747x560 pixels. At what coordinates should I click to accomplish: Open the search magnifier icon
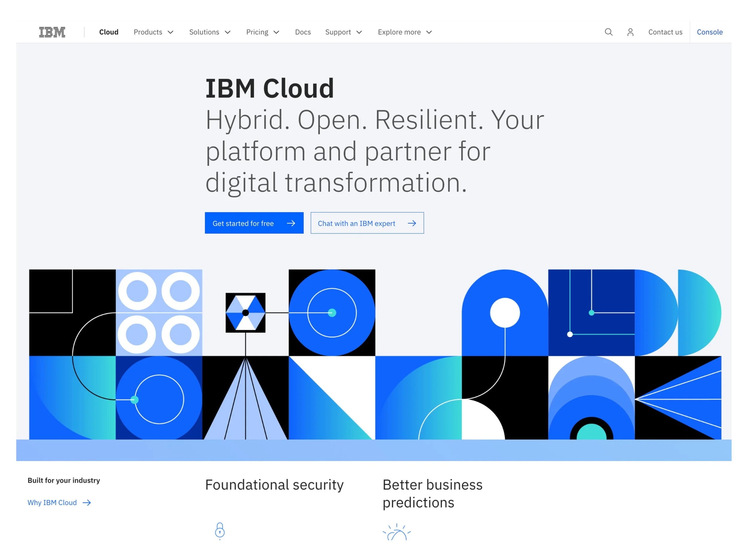(609, 32)
